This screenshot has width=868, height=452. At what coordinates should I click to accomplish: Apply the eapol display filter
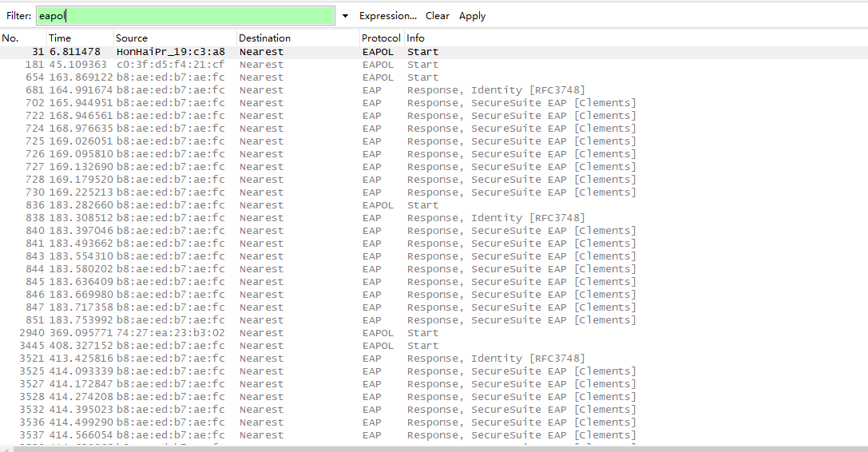pyautogui.click(x=472, y=16)
